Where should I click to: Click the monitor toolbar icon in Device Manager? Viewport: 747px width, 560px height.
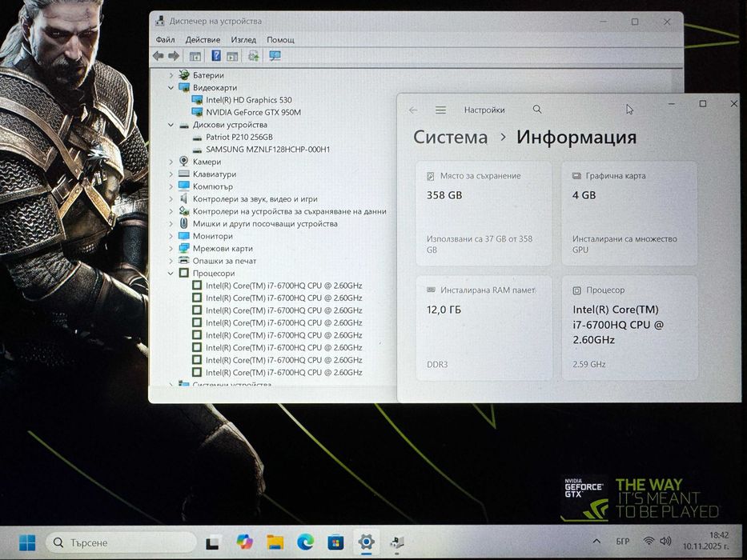(275, 56)
